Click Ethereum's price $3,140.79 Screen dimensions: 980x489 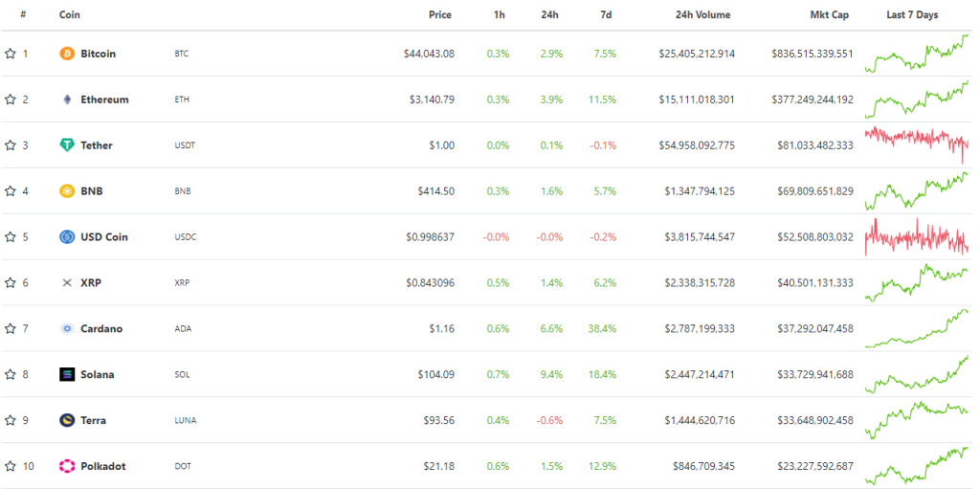pos(432,100)
